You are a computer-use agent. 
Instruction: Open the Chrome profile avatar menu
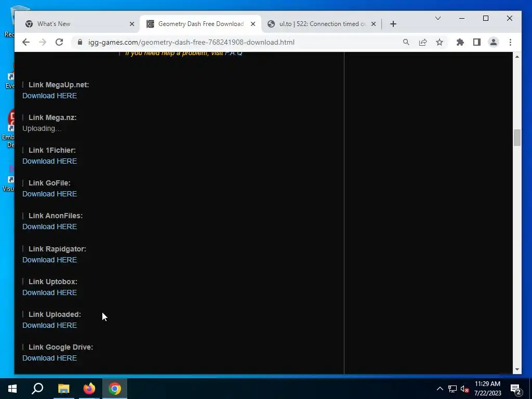coord(494,42)
